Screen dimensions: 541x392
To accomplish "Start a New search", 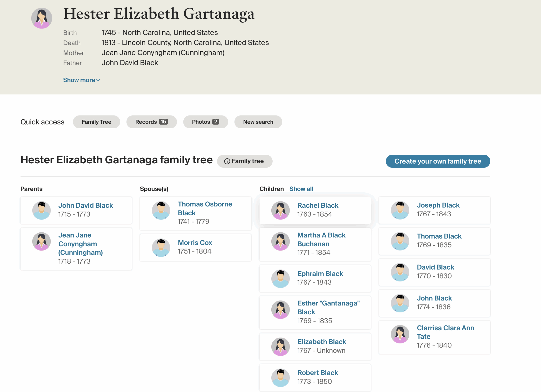I will click(x=258, y=122).
